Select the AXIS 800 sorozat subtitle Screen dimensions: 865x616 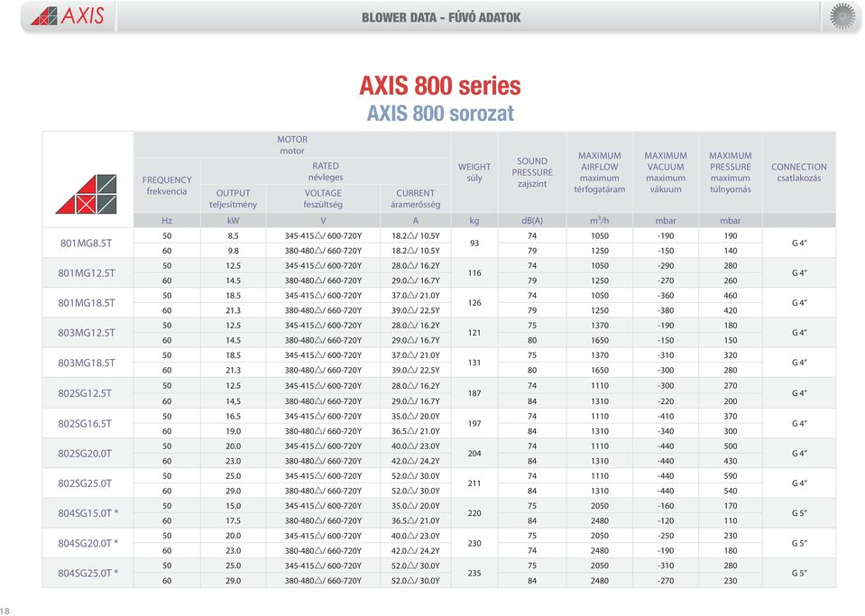(440, 114)
